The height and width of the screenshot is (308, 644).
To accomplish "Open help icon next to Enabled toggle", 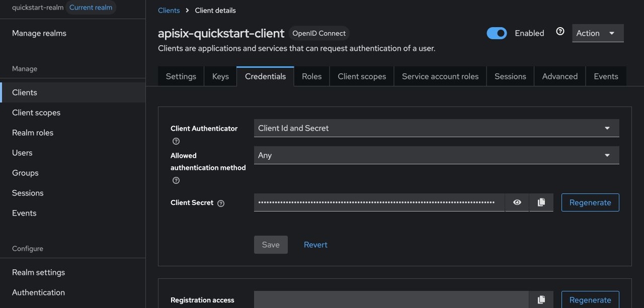I will pos(560,32).
